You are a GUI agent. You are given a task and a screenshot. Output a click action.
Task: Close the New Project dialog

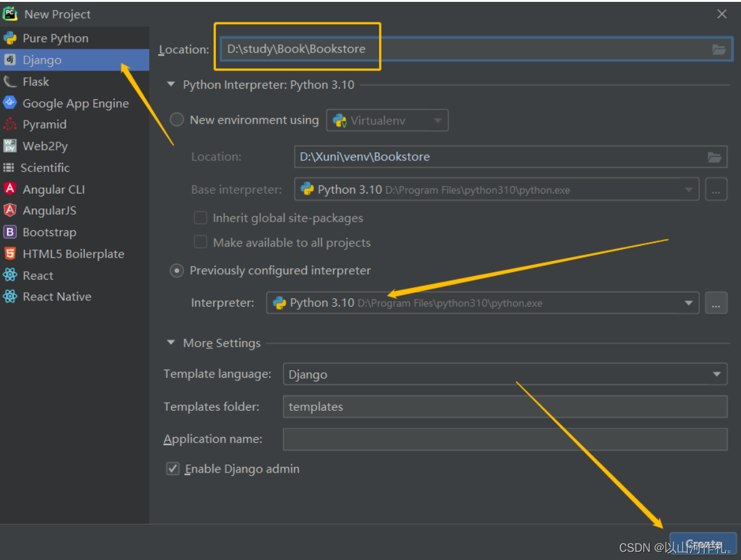[x=722, y=14]
